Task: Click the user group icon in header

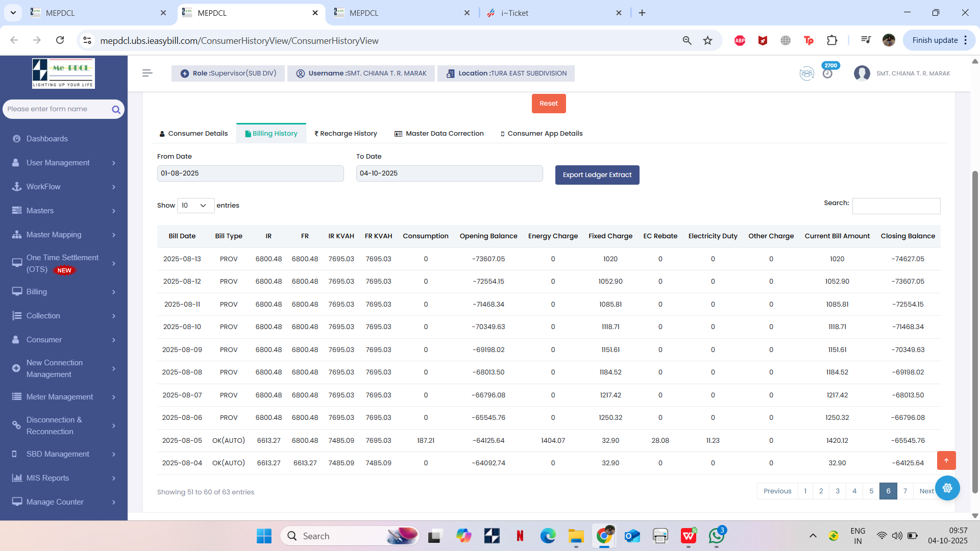Action: click(806, 73)
